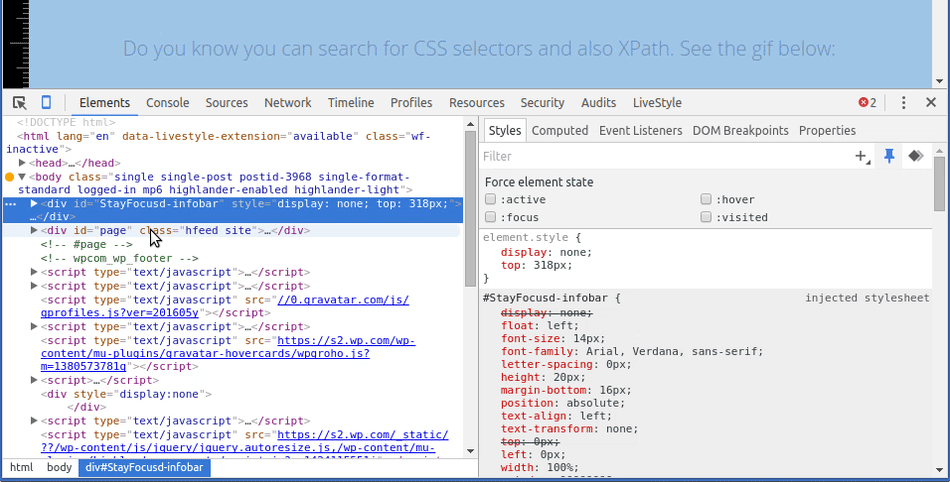Click the red error count indicator
This screenshot has height=482, width=950.
click(x=867, y=103)
